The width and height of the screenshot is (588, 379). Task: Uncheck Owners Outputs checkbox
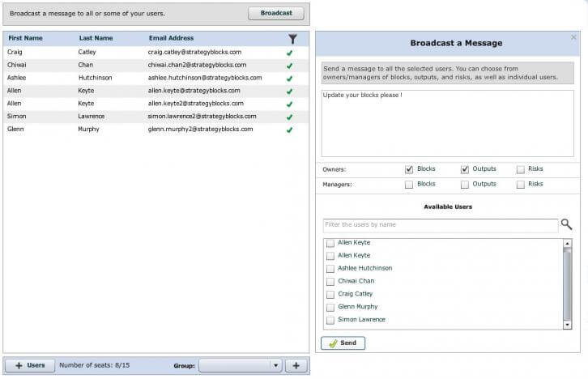[465, 169]
